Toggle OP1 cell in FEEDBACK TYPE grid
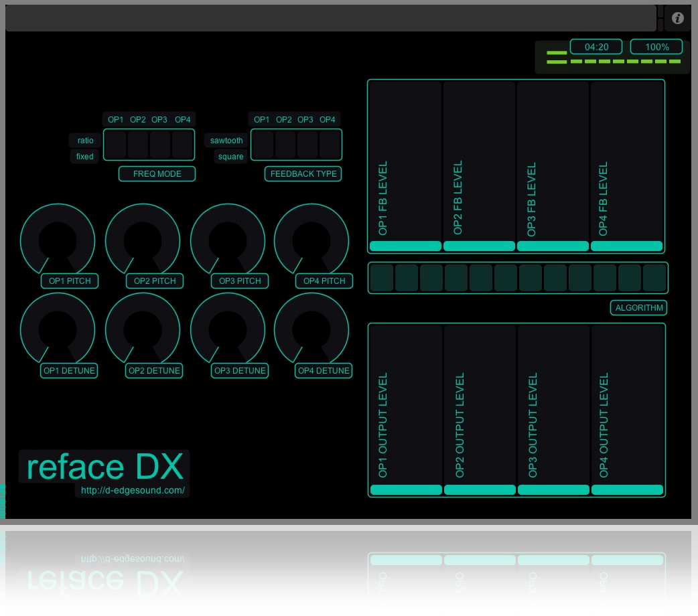This screenshot has width=698, height=616. click(x=263, y=145)
